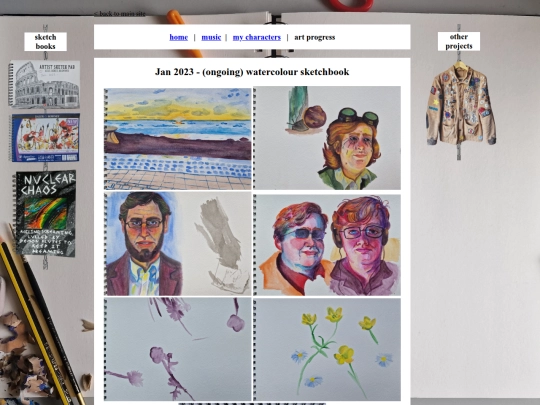Click the Jan 2023 watercolour sketchbook heading
Image resolution: width=540 pixels, height=405 pixels.
pyautogui.click(x=252, y=72)
